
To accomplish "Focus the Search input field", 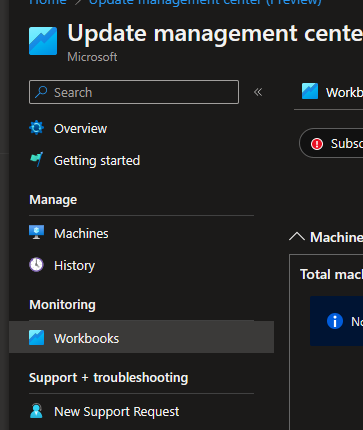I will [x=134, y=92].
